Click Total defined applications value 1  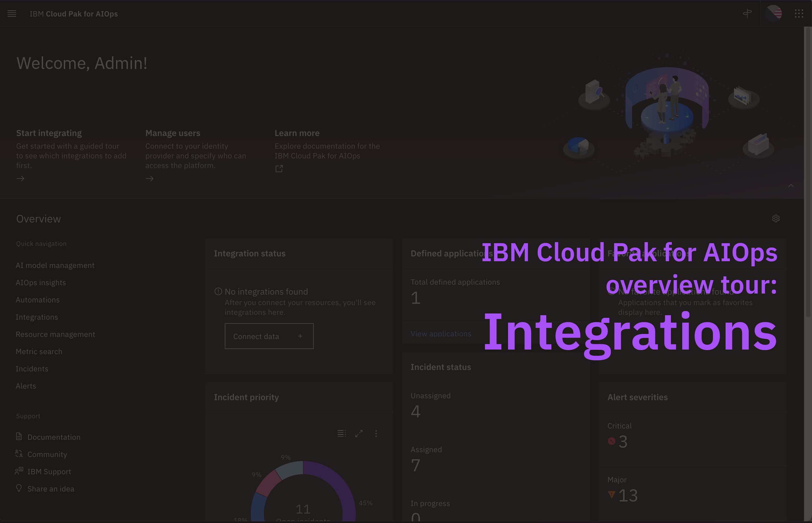pos(415,298)
